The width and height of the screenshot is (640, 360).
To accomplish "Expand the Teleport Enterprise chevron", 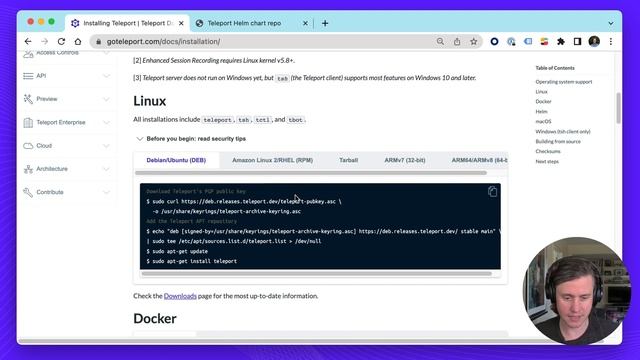I will coord(106,122).
